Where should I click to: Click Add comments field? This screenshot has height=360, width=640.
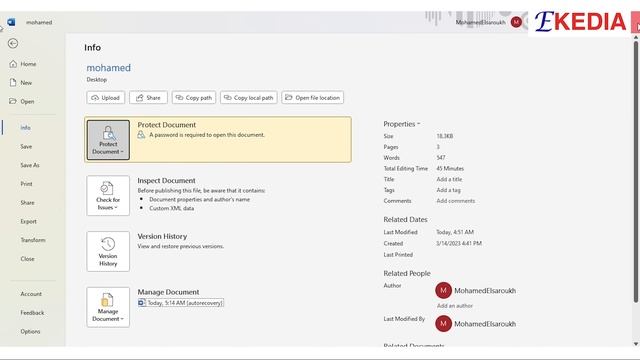point(456,201)
